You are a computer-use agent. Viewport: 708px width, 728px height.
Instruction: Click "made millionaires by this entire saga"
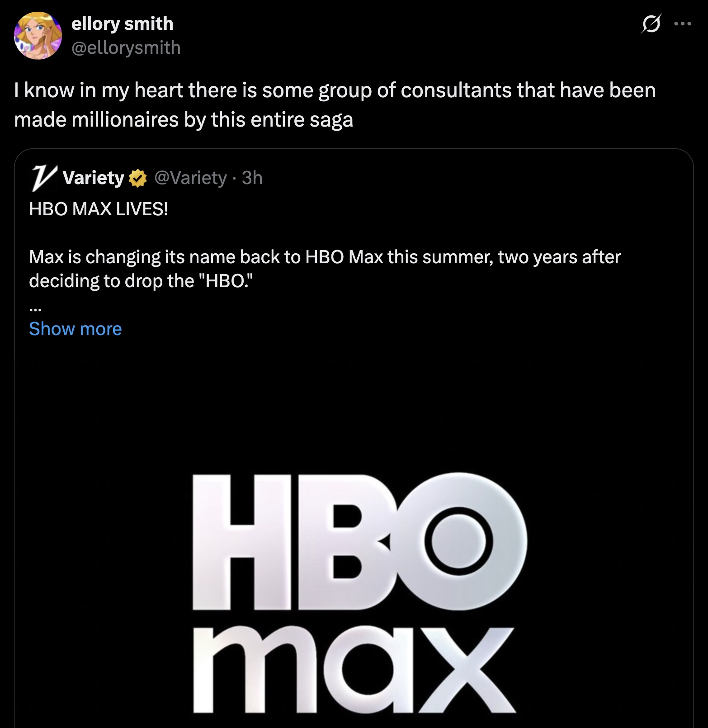click(x=184, y=120)
